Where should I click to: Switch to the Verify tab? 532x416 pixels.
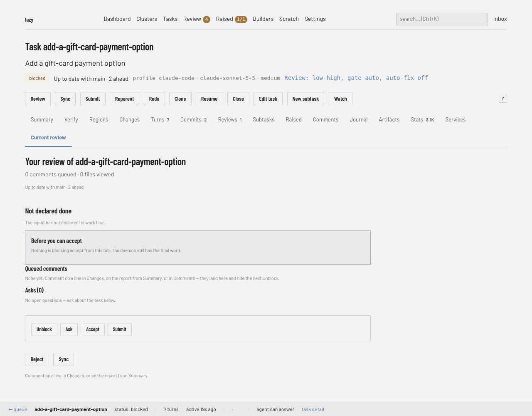point(71,120)
